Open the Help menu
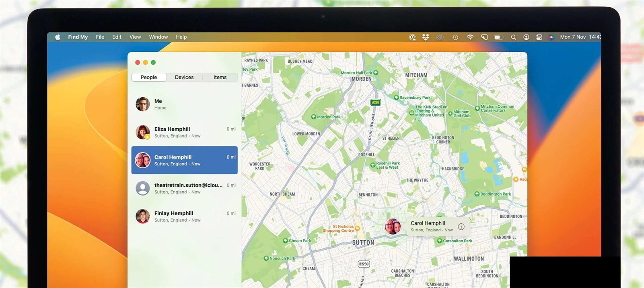Image resolution: width=644 pixels, height=288 pixels. click(x=181, y=37)
